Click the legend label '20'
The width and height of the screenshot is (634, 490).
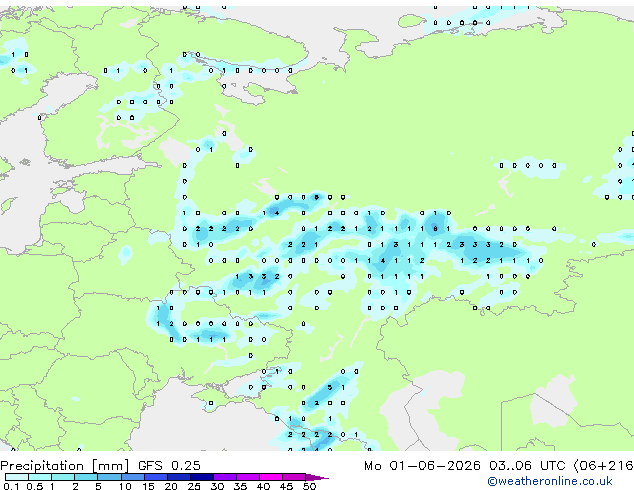click(x=171, y=486)
